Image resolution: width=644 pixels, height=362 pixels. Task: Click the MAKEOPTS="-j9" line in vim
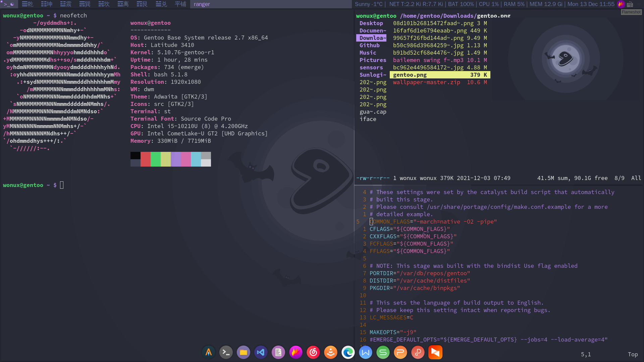coord(393,332)
